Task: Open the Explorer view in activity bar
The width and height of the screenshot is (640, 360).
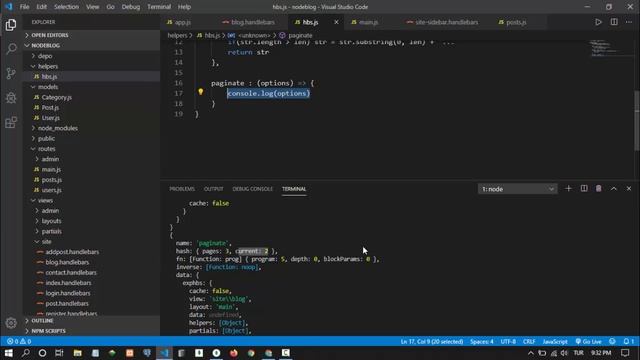Action: (x=11, y=25)
